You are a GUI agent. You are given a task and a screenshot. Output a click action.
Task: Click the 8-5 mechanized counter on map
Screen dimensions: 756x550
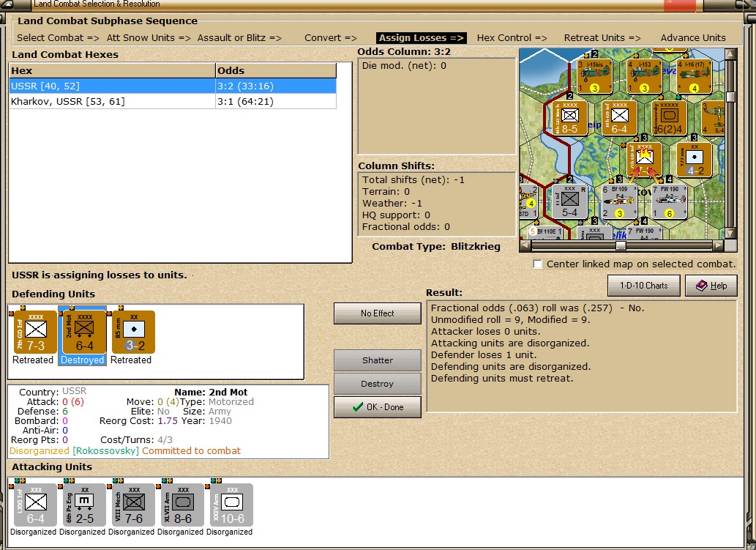570,118
